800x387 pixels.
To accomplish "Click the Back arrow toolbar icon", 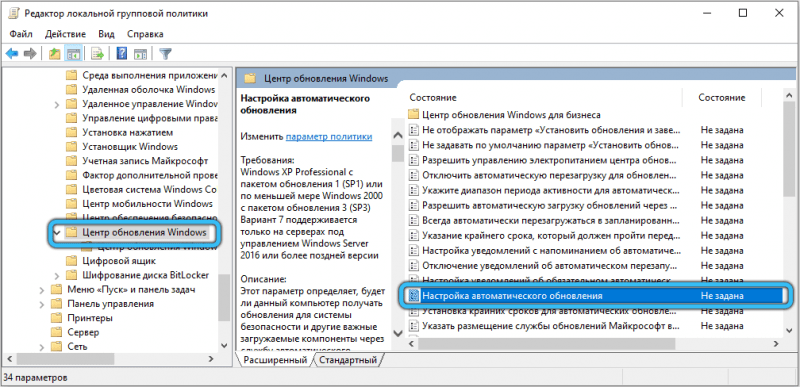I will [12, 54].
